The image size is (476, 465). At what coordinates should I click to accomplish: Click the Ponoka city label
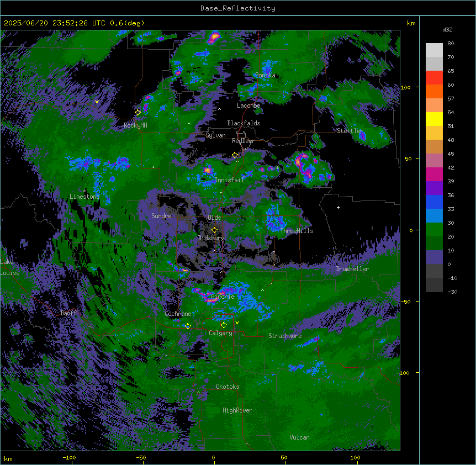pyautogui.click(x=265, y=75)
